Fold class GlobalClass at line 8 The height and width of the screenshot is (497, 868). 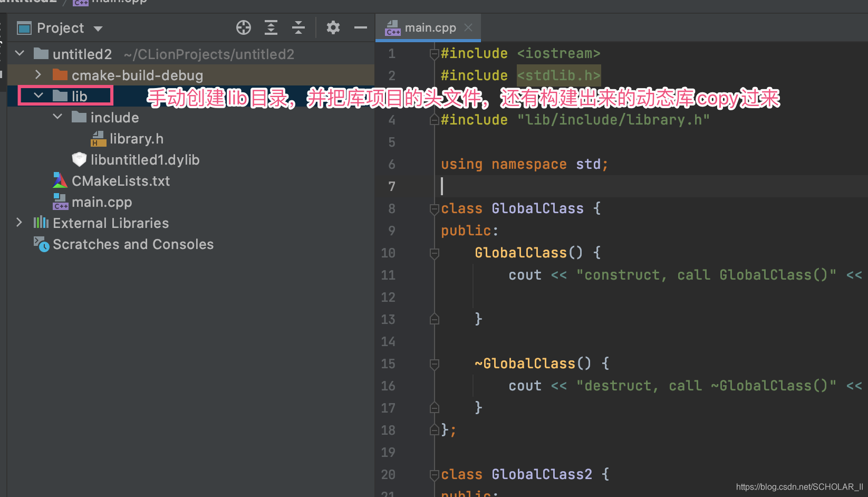435,209
